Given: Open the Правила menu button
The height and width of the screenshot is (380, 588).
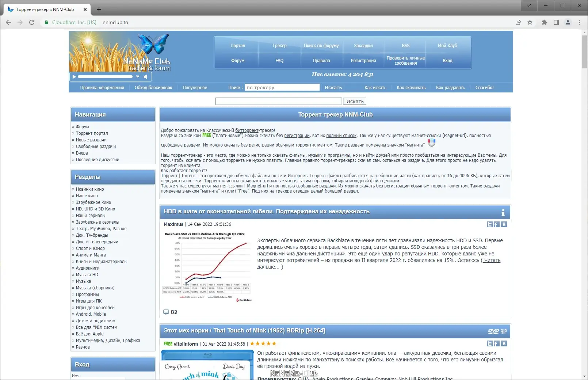Looking at the screenshot, I should (321, 61).
